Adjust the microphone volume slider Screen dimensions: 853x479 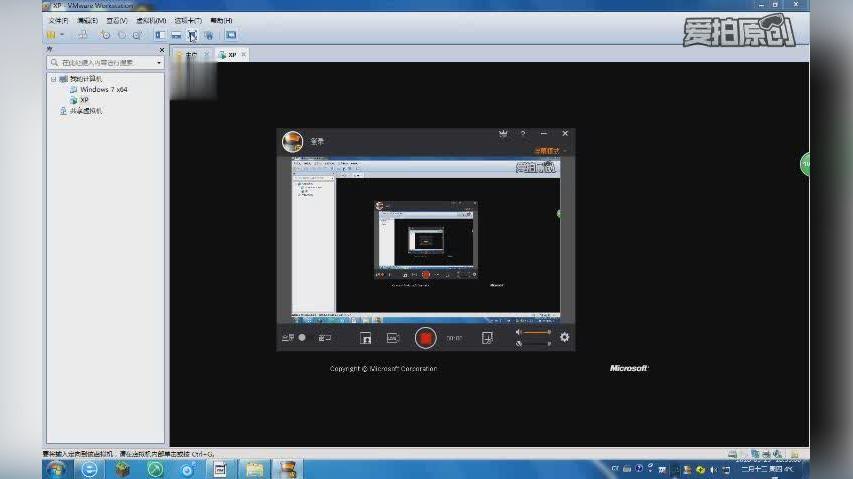[x=538, y=344]
